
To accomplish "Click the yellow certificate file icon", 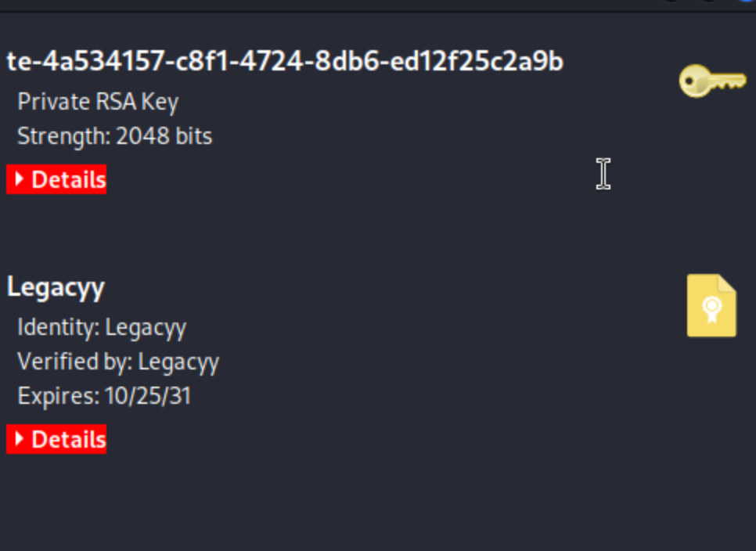I will click(711, 305).
